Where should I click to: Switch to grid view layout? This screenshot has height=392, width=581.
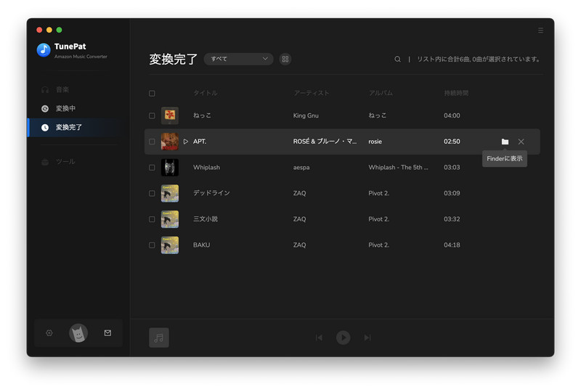point(285,59)
